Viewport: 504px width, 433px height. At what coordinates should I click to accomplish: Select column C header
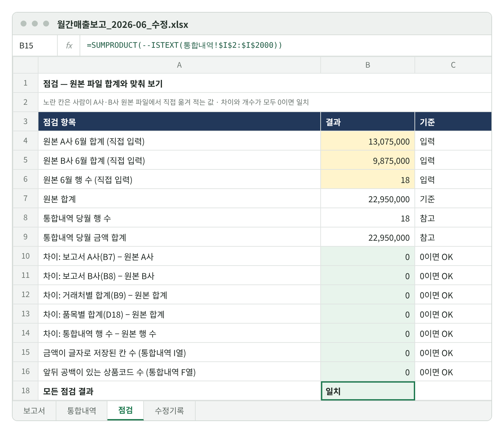(x=453, y=65)
